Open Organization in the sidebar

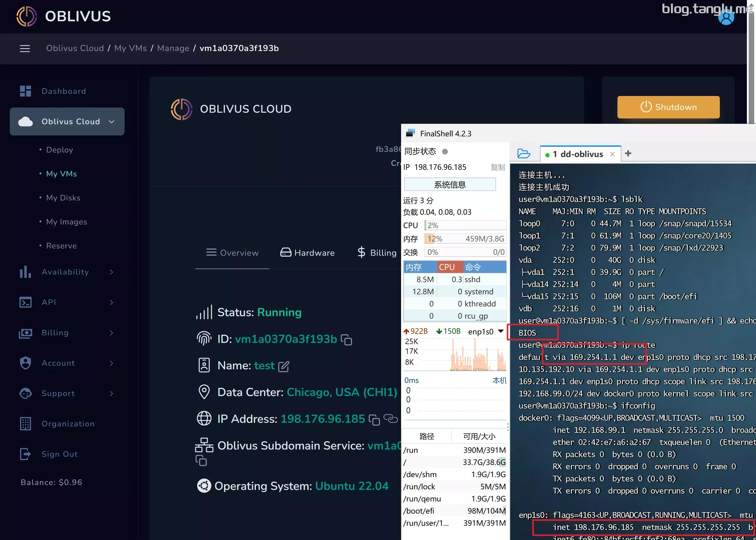point(68,424)
